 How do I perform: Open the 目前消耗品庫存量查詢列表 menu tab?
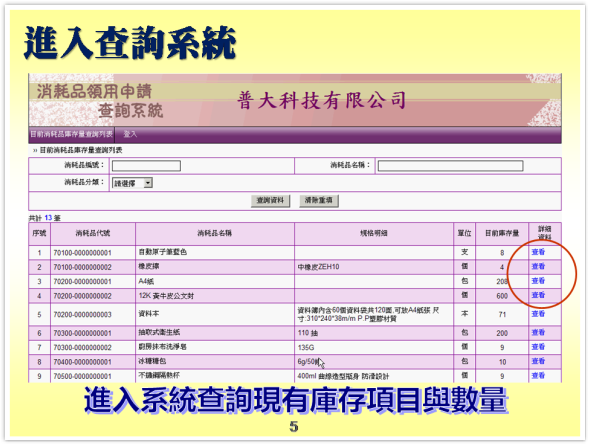[x=71, y=134]
